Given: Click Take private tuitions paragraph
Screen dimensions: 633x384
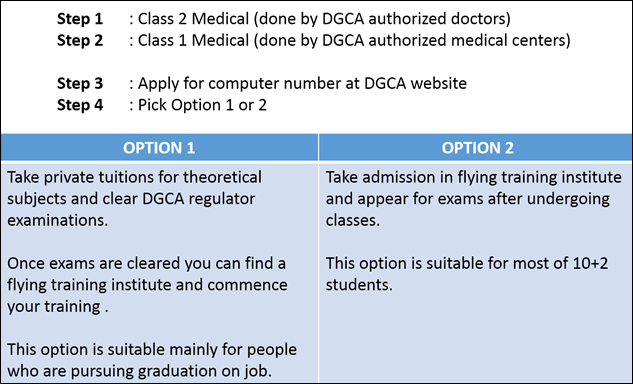Looking at the screenshot, I should [134, 199].
